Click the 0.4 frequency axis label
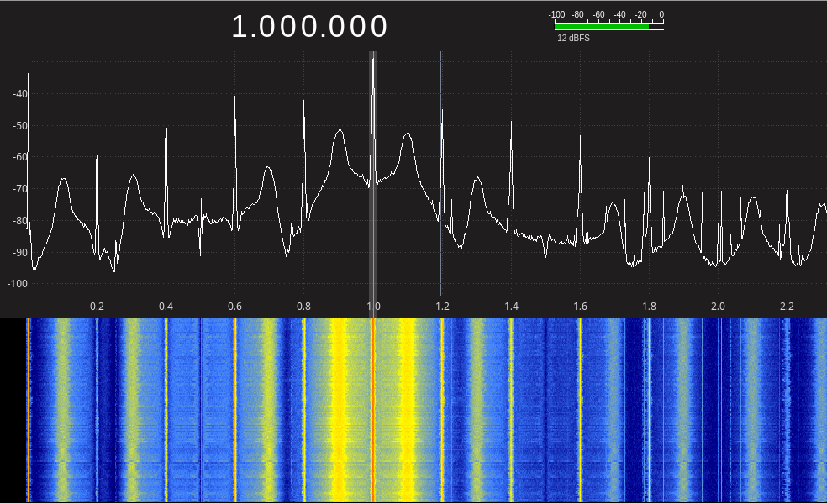This screenshot has width=827, height=504. (x=166, y=307)
